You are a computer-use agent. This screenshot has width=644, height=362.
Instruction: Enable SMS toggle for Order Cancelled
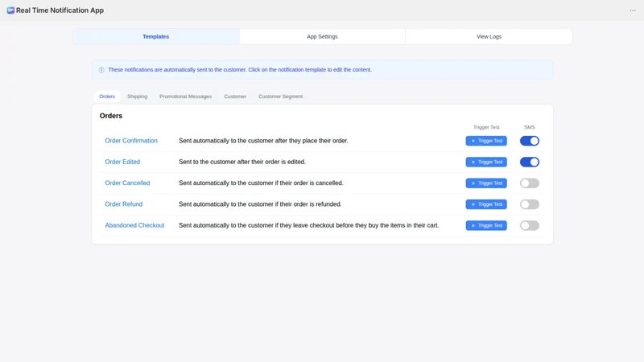coord(530,183)
